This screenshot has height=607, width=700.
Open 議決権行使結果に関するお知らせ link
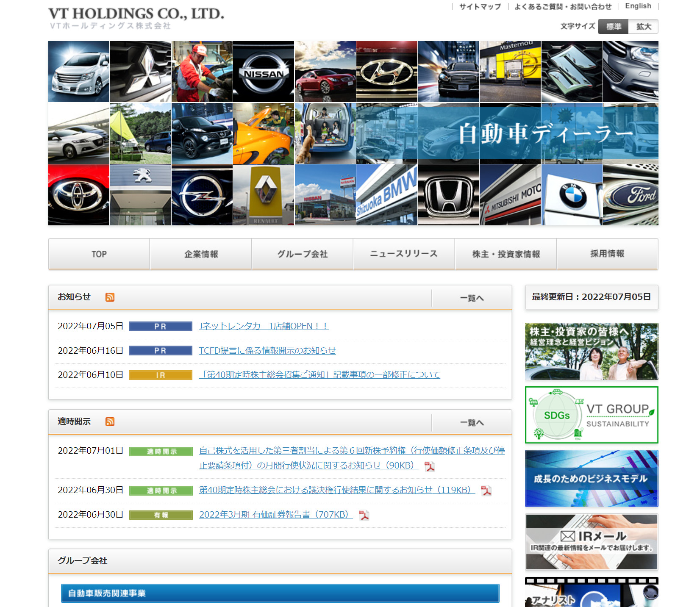click(x=337, y=490)
